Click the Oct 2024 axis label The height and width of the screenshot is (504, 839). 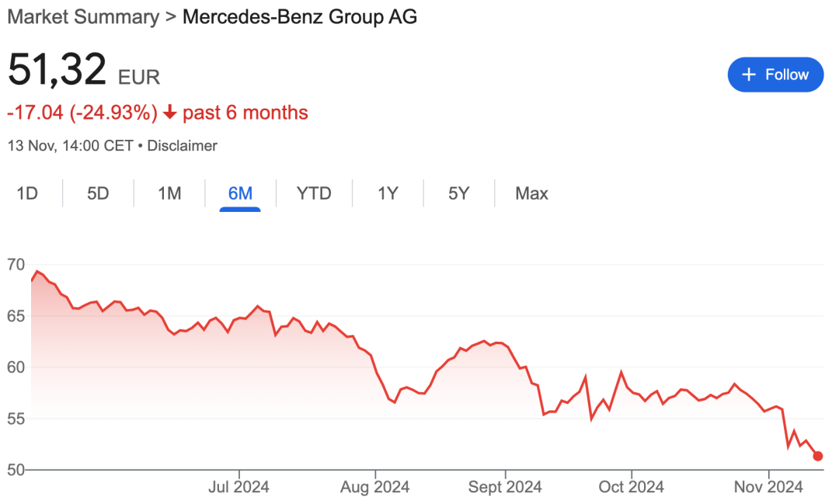pyautogui.click(x=632, y=487)
